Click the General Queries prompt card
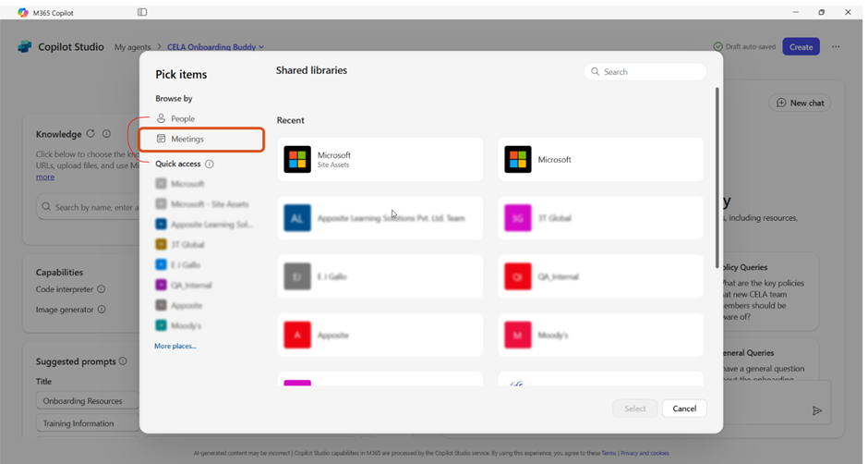Image resolution: width=868 pixels, height=464 pixels. (x=771, y=360)
